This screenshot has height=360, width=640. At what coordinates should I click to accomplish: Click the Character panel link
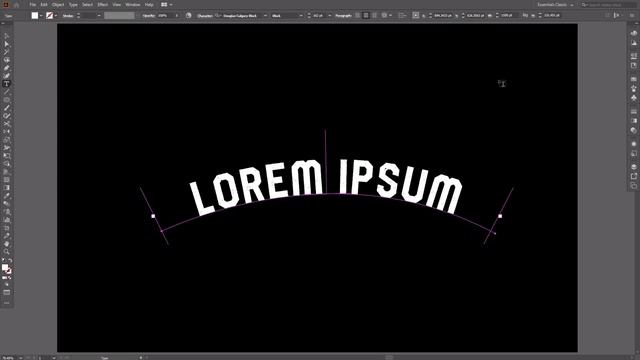(x=204, y=16)
